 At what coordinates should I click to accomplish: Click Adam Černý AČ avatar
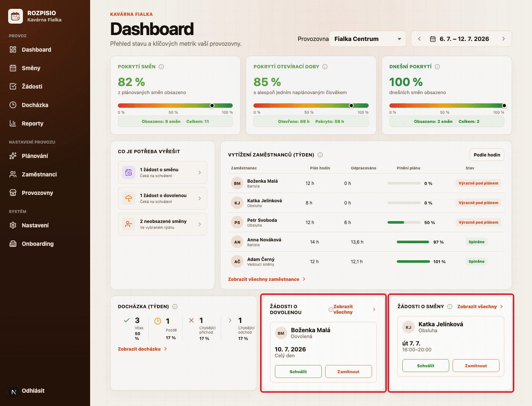pos(237,262)
